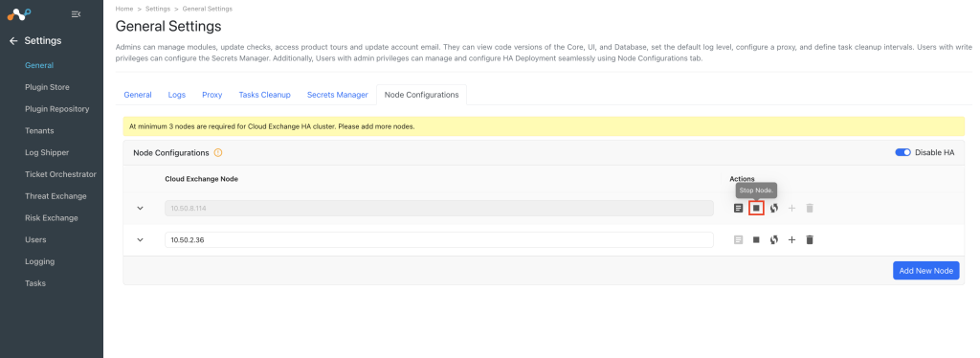Viewport: 980px width, 358px height.
Task: Click the plus icon in 10.50.8.114 row
Action: [x=791, y=208]
